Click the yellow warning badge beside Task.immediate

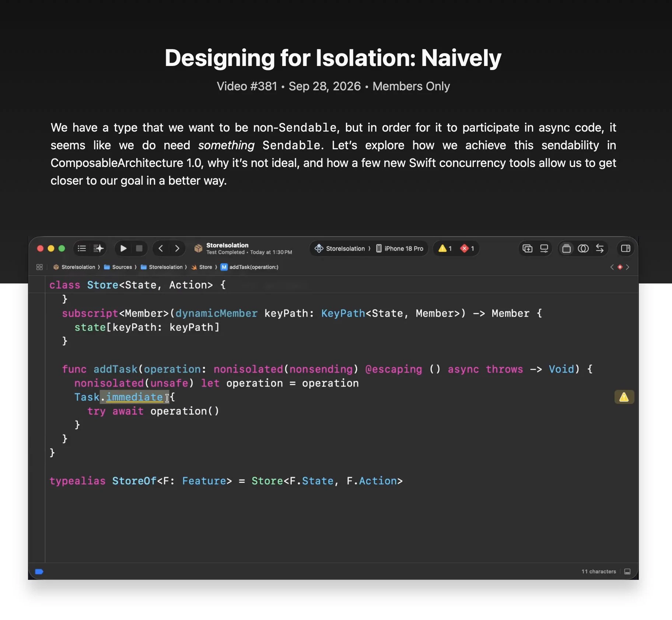click(x=624, y=397)
